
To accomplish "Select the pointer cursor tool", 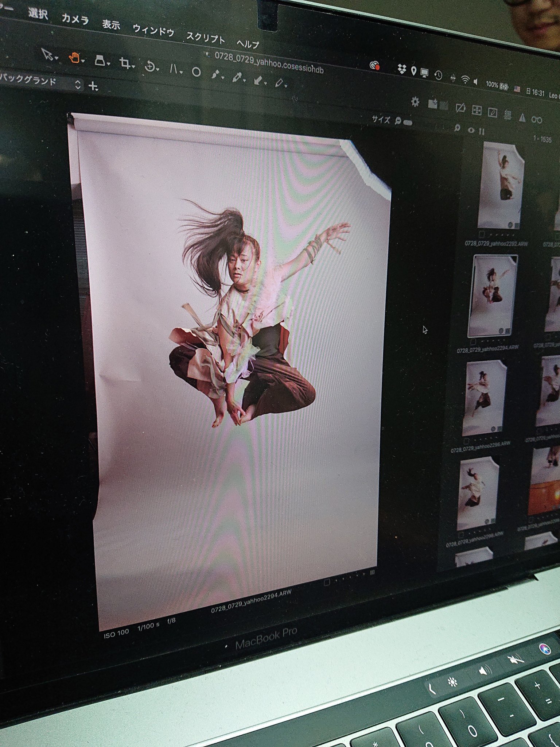I will [47, 54].
